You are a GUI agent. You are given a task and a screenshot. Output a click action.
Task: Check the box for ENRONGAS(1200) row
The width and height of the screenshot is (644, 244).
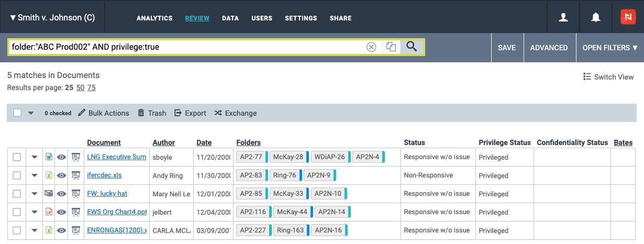(x=17, y=230)
